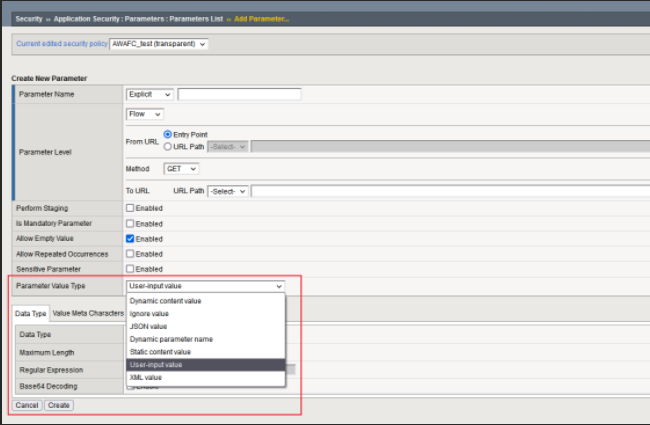Open the Explicit parameter name type dropdown

[x=150, y=94]
